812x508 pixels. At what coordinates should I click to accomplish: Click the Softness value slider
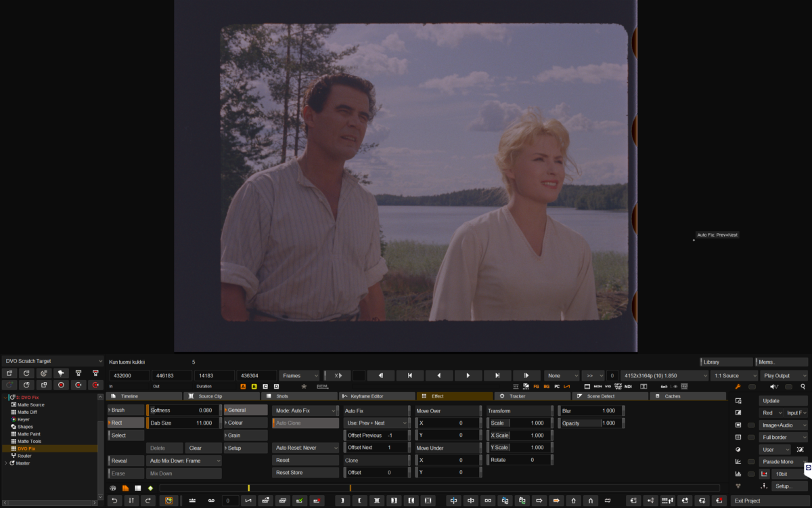click(x=183, y=410)
